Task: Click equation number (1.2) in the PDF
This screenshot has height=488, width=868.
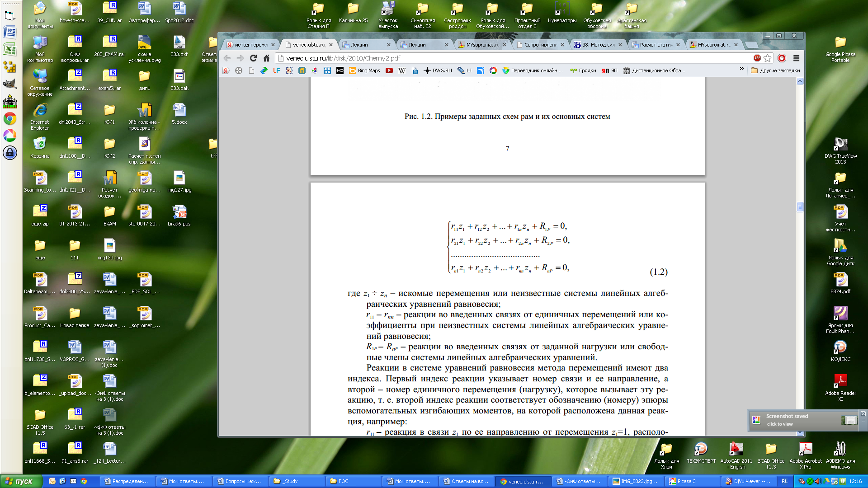Action: pyautogui.click(x=659, y=272)
